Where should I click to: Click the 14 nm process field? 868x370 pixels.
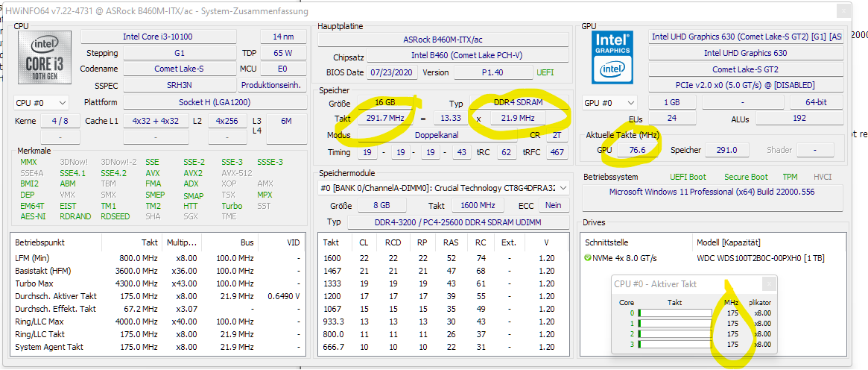pyautogui.click(x=283, y=37)
